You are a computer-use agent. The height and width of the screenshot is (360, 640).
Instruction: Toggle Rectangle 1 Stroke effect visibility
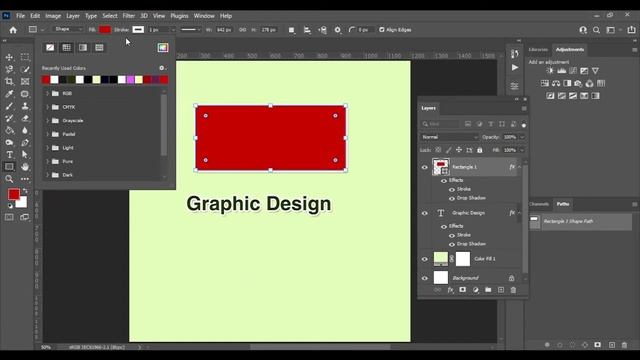click(451, 189)
